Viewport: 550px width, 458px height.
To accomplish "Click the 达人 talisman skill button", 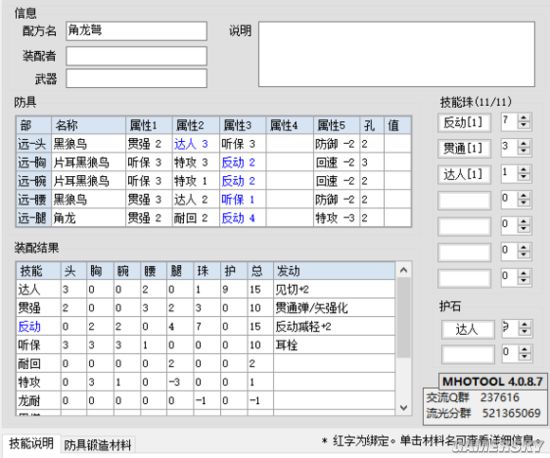I will 468,329.
